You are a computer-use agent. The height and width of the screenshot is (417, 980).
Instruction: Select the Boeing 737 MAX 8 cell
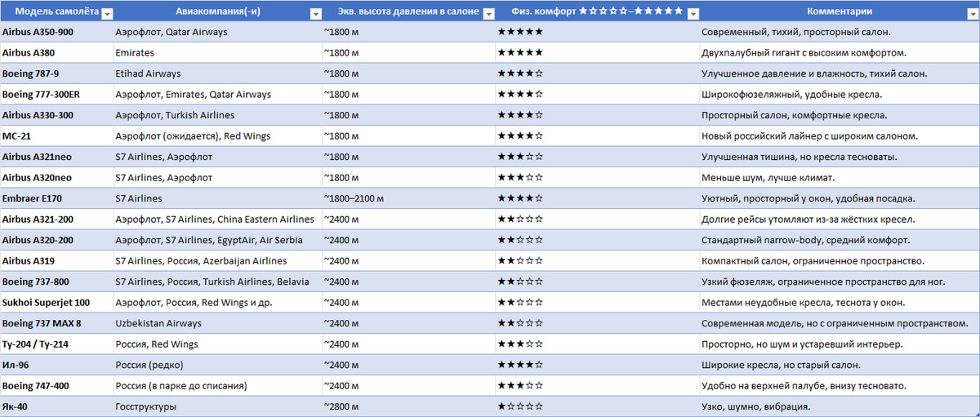(56, 323)
